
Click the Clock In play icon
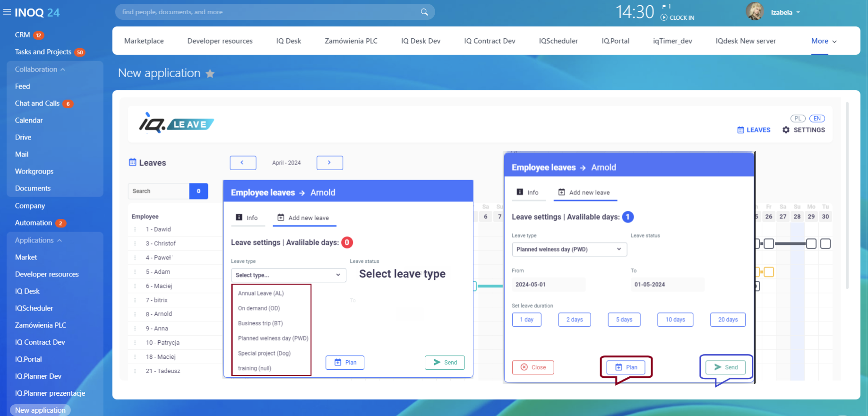click(664, 17)
